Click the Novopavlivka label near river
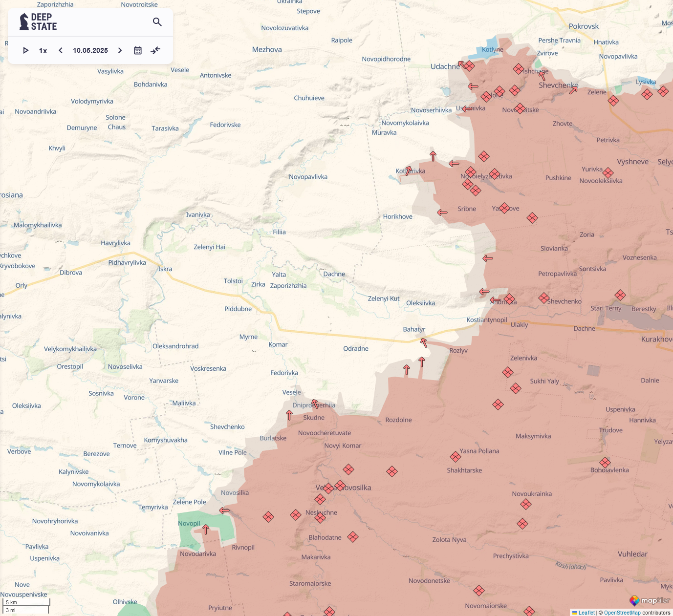The height and width of the screenshot is (616, 673). click(308, 177)
